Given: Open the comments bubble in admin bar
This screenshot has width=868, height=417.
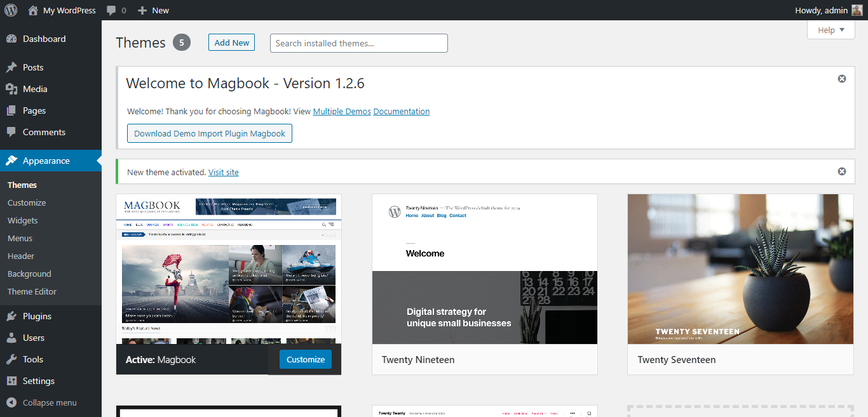Looking at the screenshot, I should pos(112,11).
